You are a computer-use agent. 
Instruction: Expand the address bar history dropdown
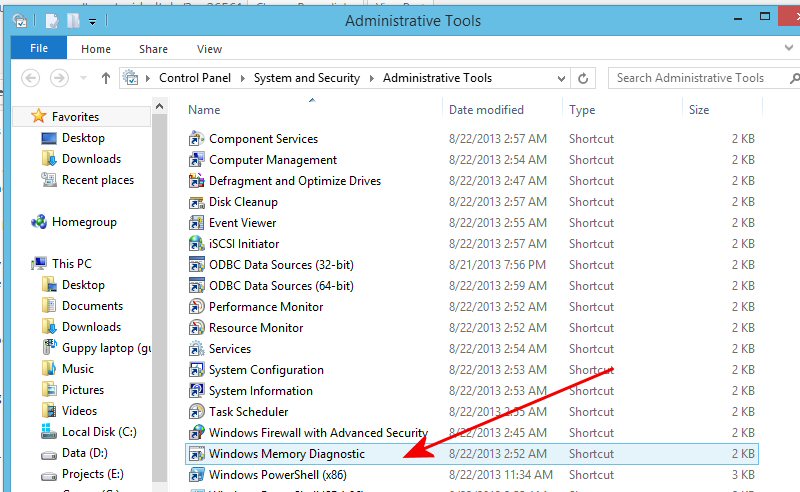click(561, 79)
